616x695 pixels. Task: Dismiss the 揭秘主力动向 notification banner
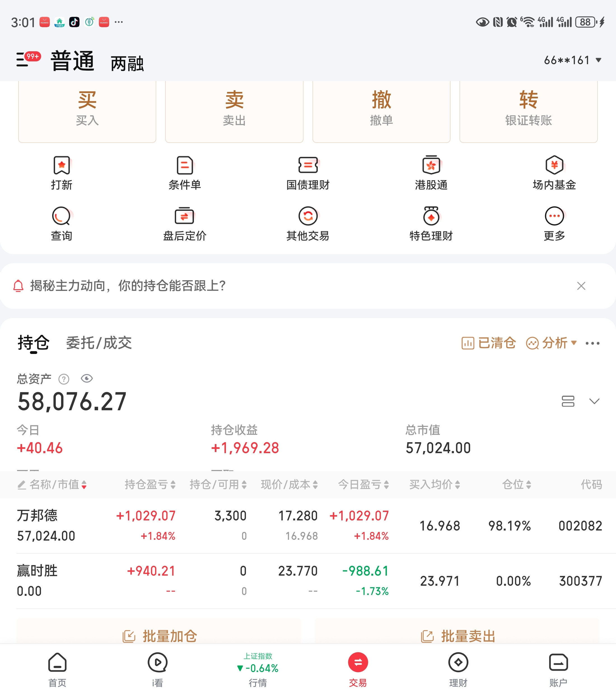[581, 286]
